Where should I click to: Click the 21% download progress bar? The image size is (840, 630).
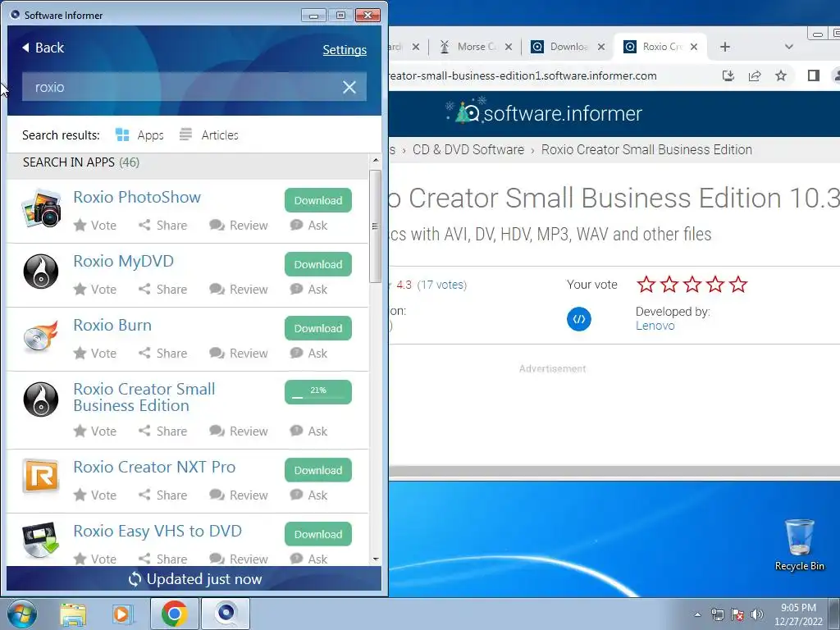coord(318,392)
